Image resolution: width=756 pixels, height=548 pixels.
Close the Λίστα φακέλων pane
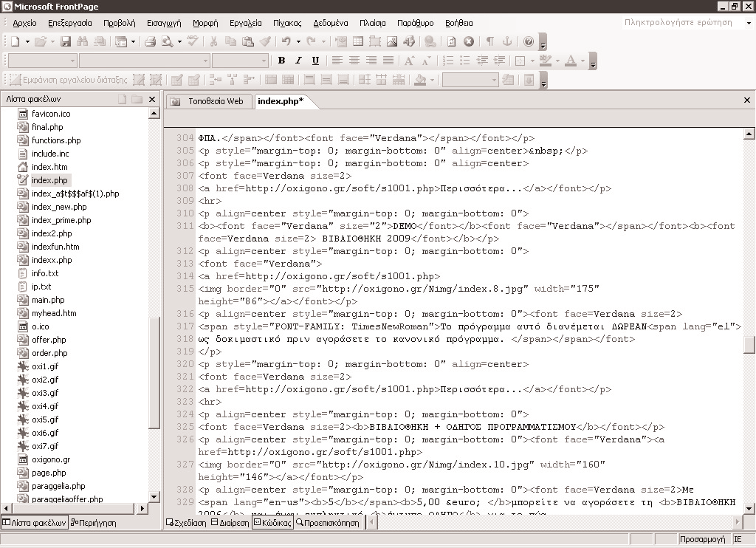click(x=152, y=100)
